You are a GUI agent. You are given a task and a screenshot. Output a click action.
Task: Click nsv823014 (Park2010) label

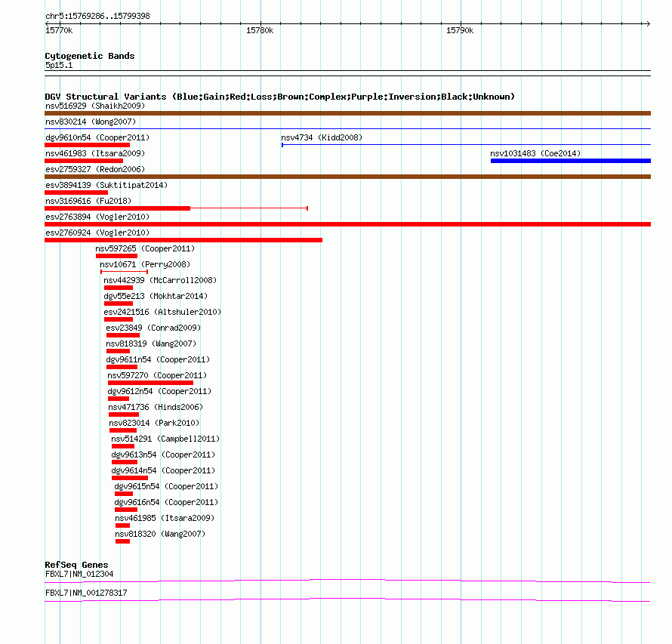(x=154, y=423)
